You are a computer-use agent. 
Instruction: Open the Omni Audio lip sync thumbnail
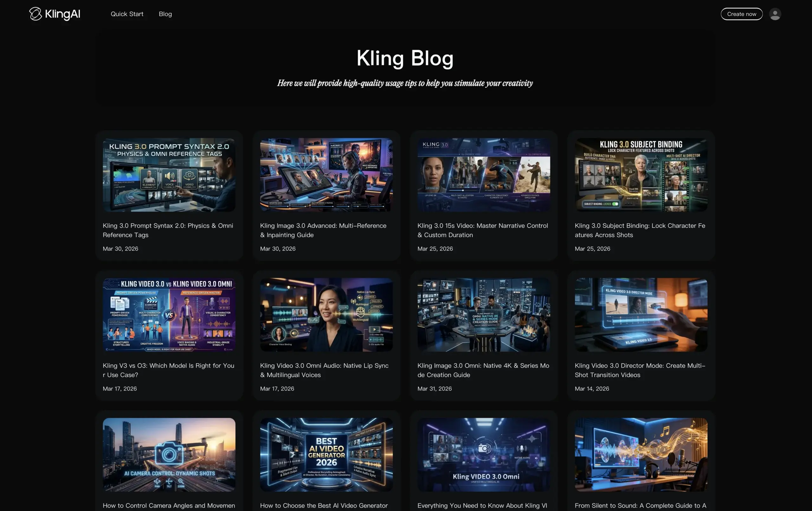[x=326, y=315]
